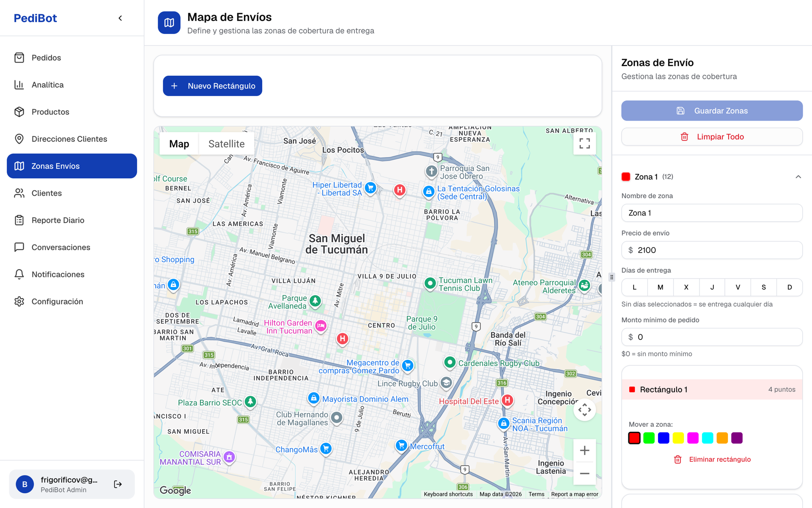Click the ChangoMás shopping cart marker
Screen dimensions: 812x508
coord(326,449)
